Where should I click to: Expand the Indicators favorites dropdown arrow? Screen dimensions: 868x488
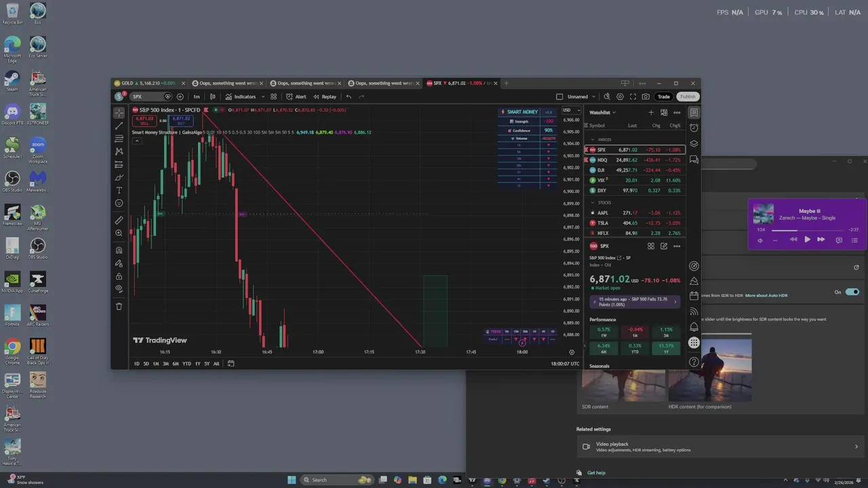[262, 96]
